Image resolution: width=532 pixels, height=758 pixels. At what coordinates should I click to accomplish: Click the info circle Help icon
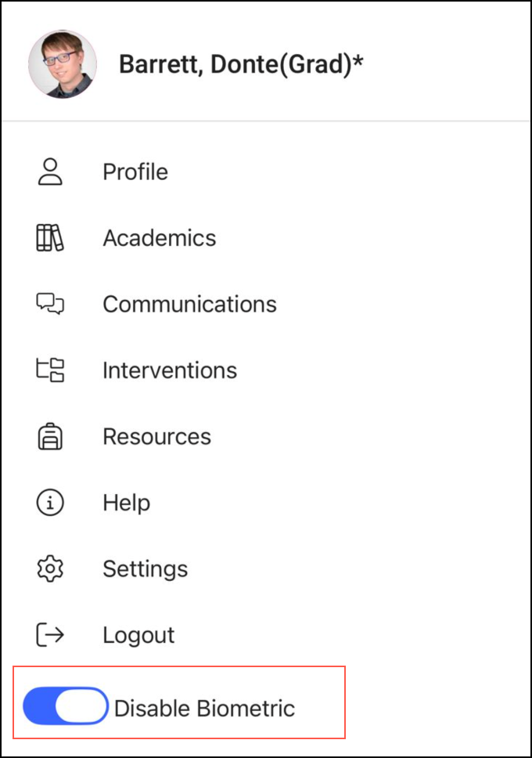pos(50,503)
